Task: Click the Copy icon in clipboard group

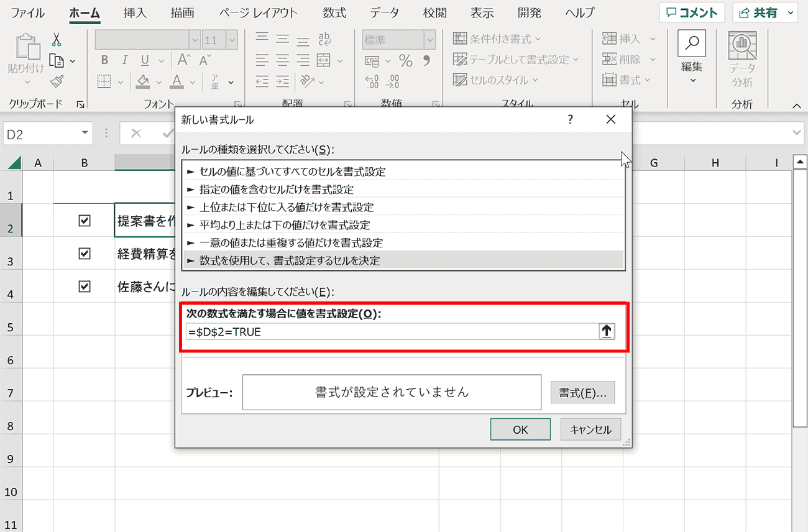Action: coord(57,61)
